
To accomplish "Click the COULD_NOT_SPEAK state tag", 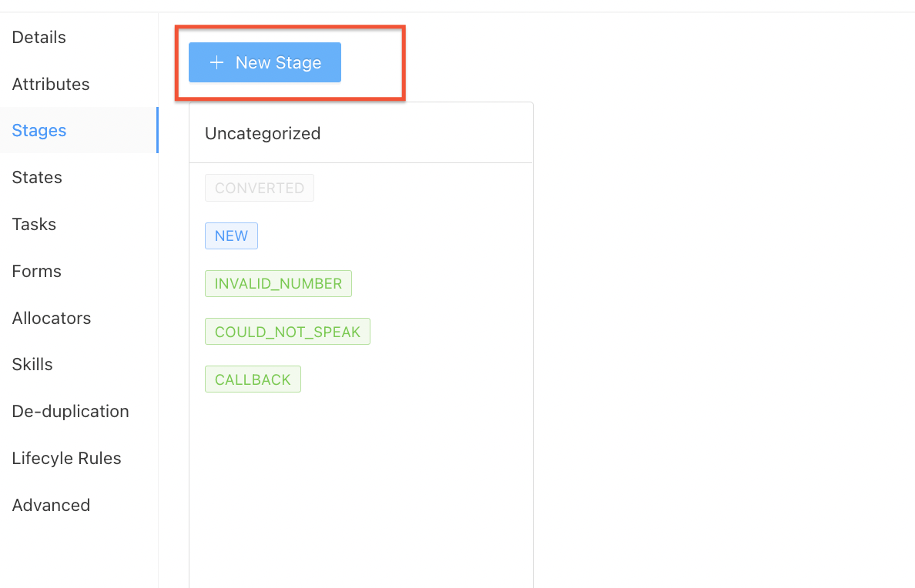I will pyautogui.click(x=287, y=332).
